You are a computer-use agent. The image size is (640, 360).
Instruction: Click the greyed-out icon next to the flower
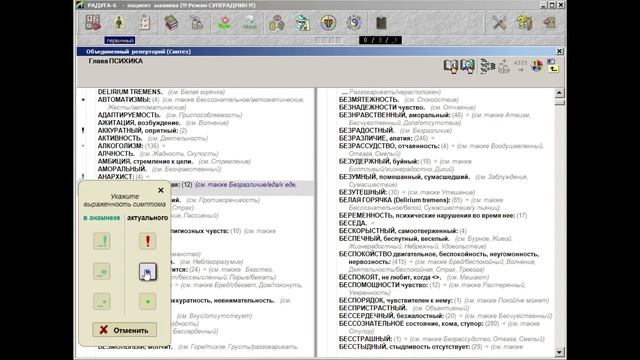pyautogui.click(x=249, y=23)
